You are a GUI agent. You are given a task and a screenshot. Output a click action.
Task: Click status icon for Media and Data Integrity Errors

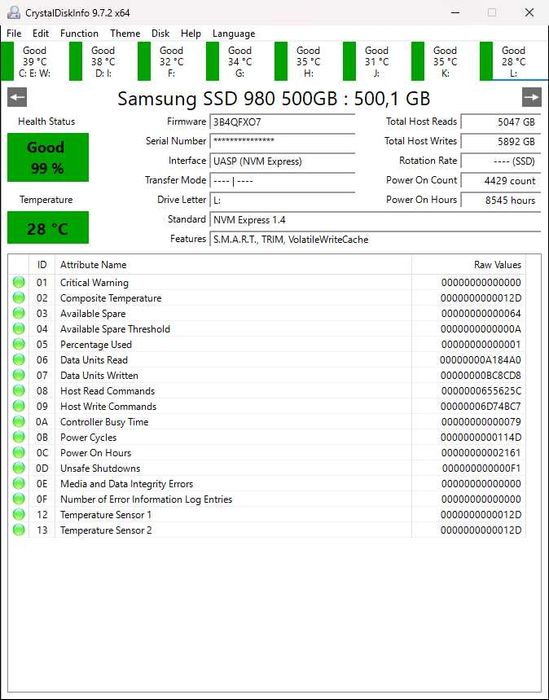tap(19, 483)
